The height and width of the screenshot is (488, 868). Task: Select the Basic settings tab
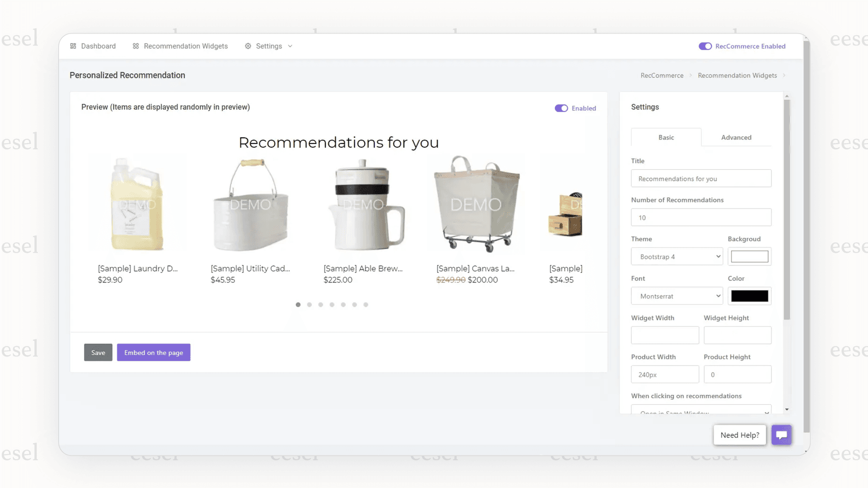tap(666, 137)
